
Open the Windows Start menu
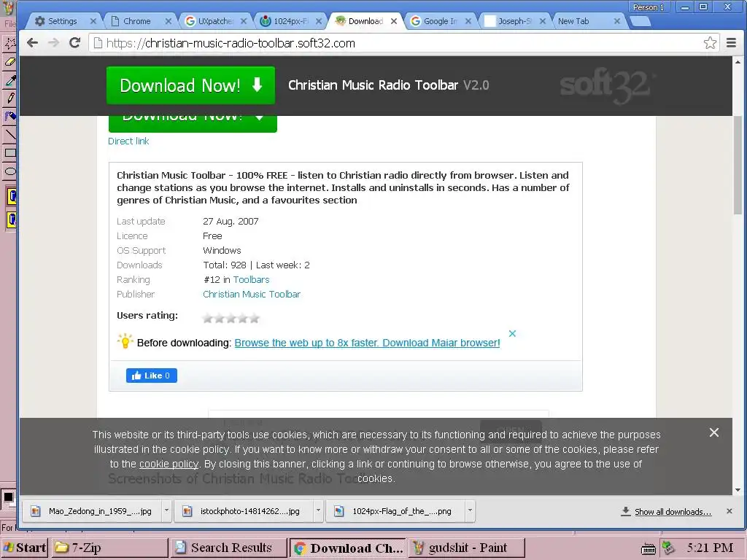pyautogui.click(x=24, y=548)
